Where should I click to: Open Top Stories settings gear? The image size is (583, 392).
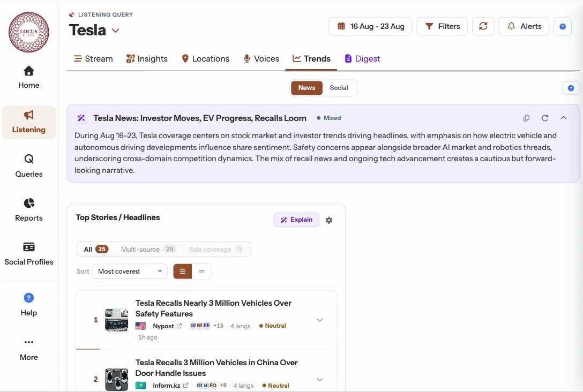(x=329, y=220)
